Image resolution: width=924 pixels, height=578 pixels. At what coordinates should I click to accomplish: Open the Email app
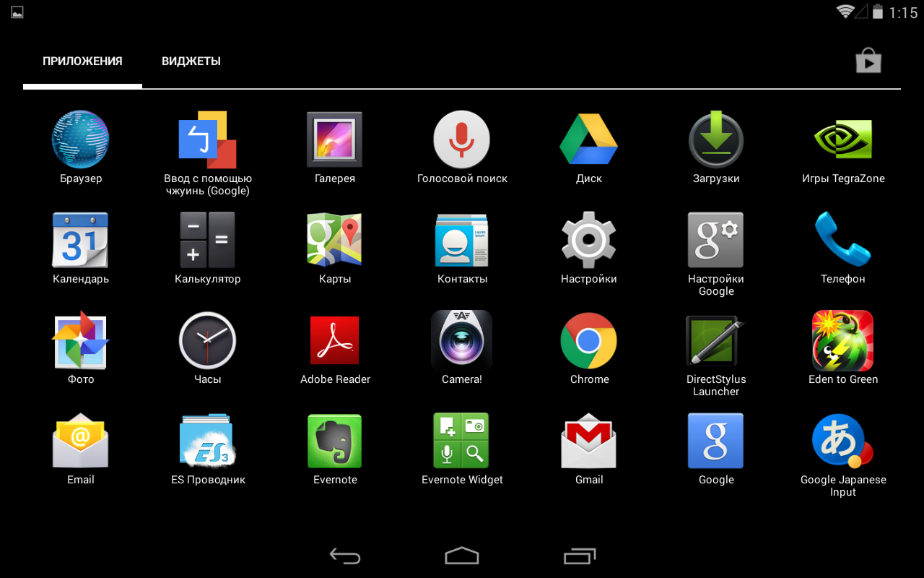coord(81,441)
